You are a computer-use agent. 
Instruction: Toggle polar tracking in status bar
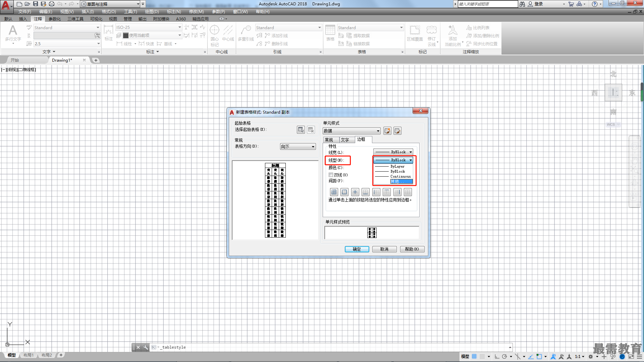pos(504,357)
